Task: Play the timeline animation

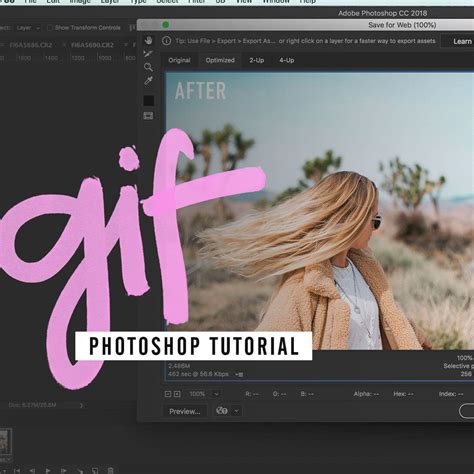Action: [x=48, y=471]
